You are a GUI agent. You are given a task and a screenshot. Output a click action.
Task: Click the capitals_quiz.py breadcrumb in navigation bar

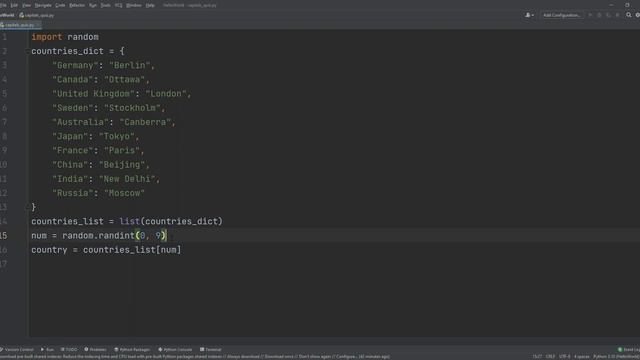click(37, 16)
